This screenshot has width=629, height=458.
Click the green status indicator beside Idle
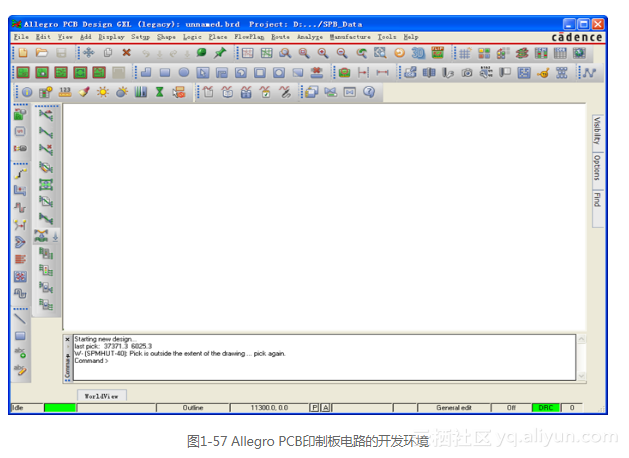tap(60, 408)
